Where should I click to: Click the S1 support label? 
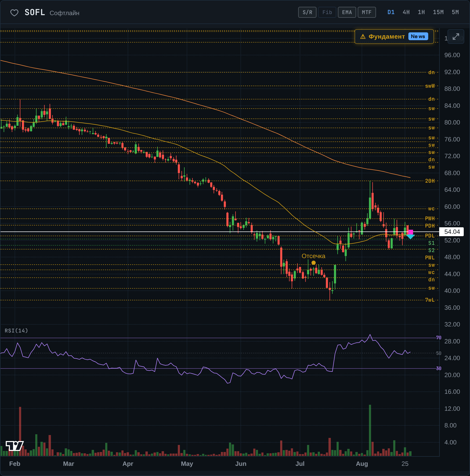[431, 243]
